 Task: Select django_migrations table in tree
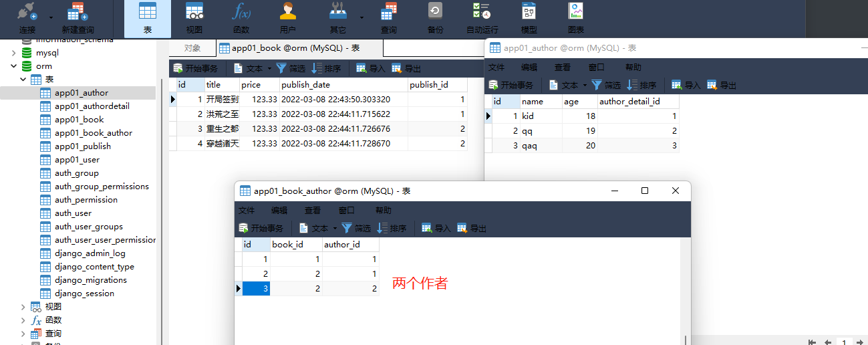pyautogui.click(x=90, y=280)
